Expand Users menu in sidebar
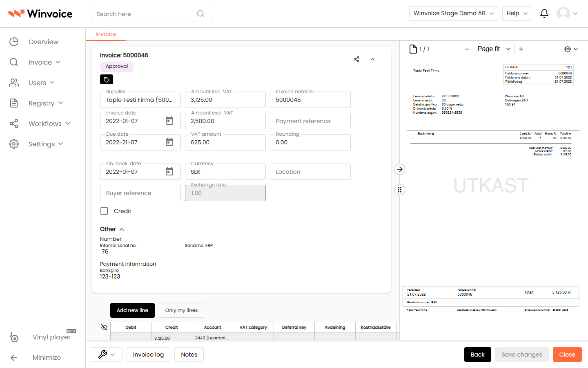The image size is (588, 368). pos(32,83)
